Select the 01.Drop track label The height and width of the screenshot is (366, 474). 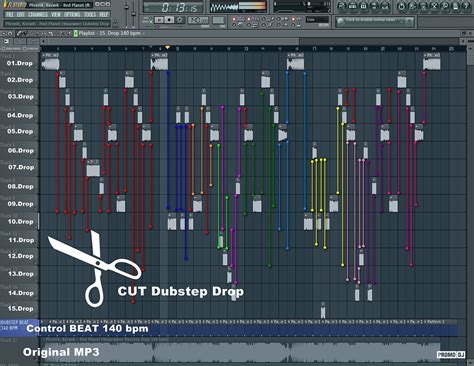tap(20, 63)
